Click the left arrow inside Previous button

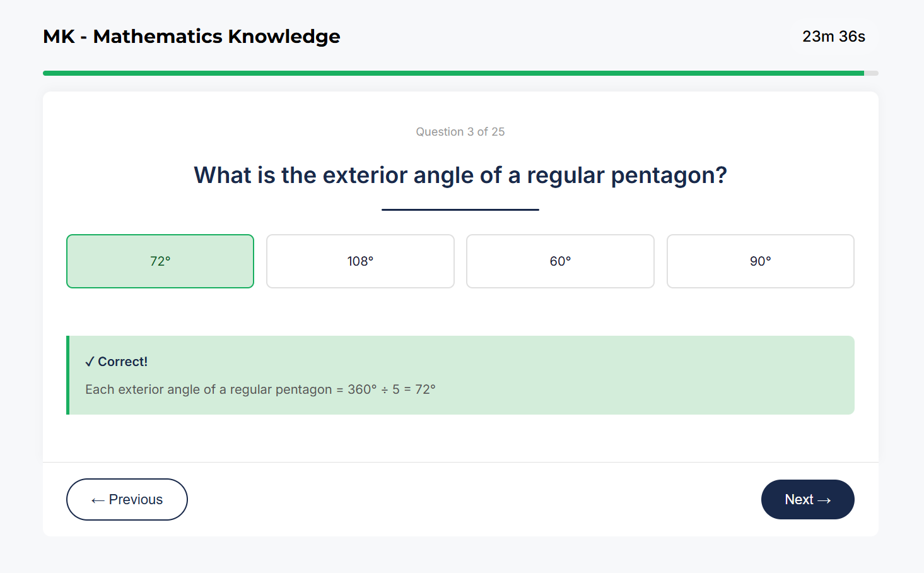pyautogui.click(x=96, y=499)
